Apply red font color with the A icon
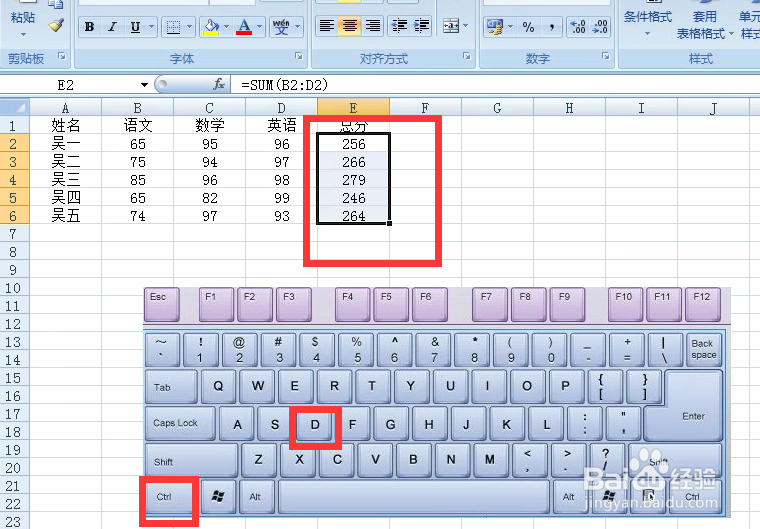760x529 pixels. pos(244,27)
